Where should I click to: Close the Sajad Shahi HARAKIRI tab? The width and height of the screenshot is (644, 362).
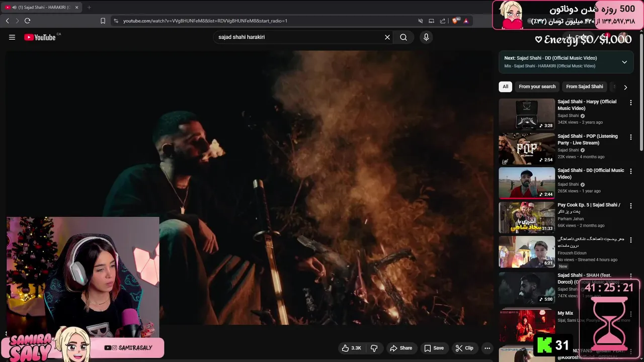76,7
